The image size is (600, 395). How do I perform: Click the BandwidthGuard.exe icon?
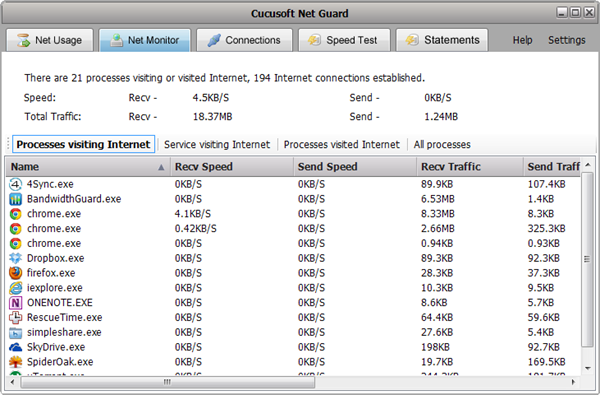(x=15, y=199)
